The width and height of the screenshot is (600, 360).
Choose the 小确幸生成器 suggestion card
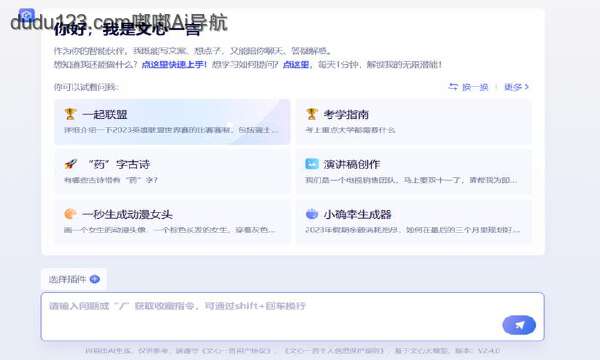click(x=414, y=222)
